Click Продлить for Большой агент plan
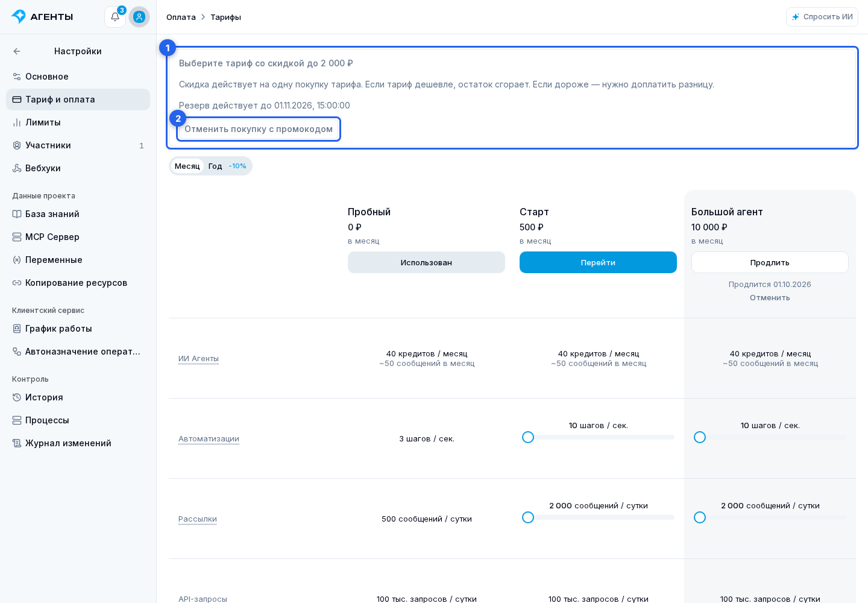868x603 pixels. [x=770, y=262]
